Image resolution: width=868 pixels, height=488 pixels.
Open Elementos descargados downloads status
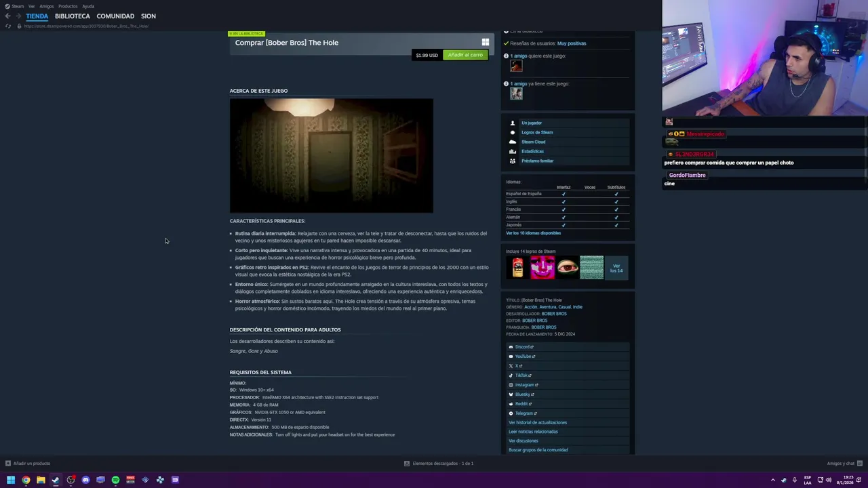tap(439, 464)
